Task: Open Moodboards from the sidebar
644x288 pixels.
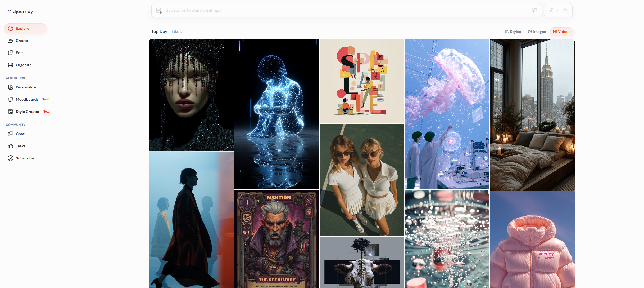Action: (x=27, y=99)
